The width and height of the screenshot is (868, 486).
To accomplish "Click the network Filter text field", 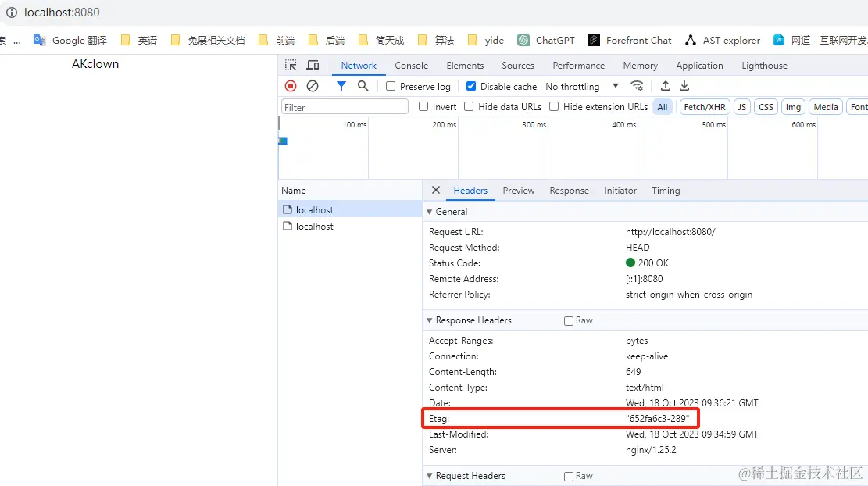I will tap(345, 107).
